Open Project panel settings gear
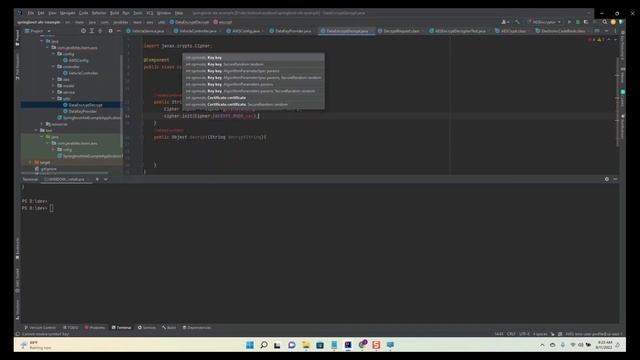640x360 pixels. (x=110, y=31)
